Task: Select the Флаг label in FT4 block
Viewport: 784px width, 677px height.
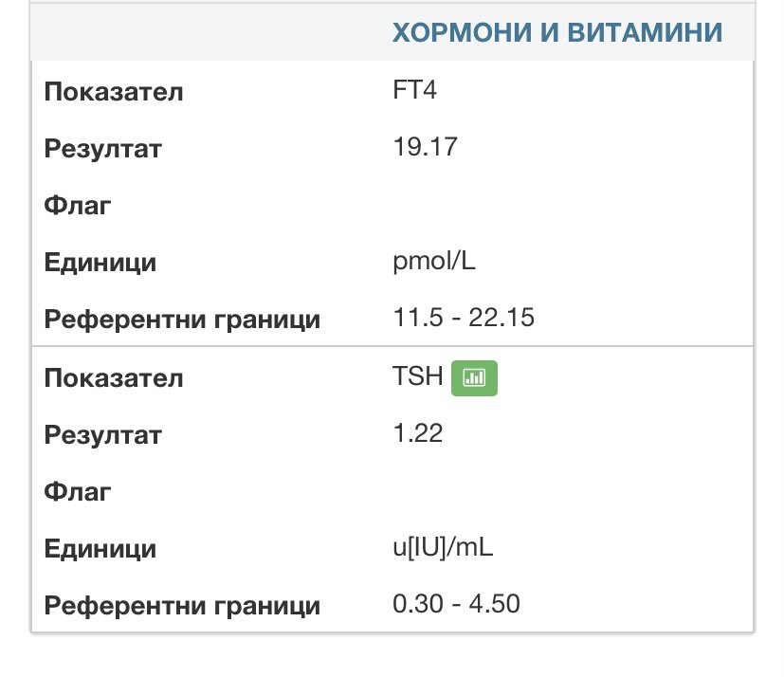Action: pos(78,206)
